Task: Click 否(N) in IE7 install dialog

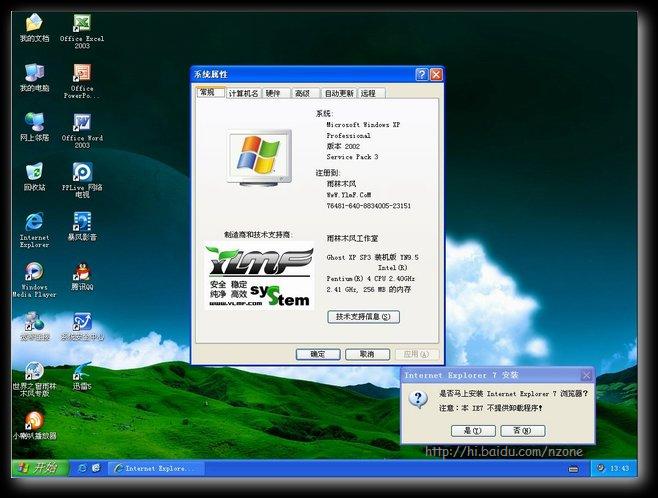Action: [x=522, y=430]
